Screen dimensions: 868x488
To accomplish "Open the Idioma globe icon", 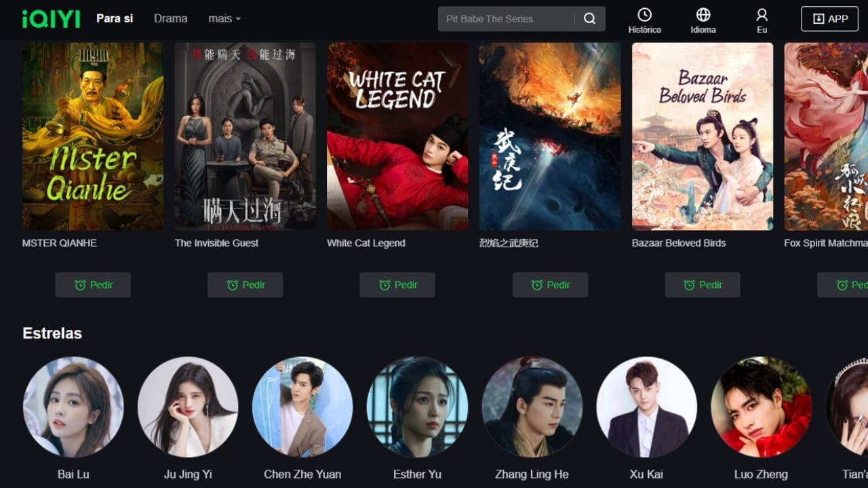I will click(x=703, y=15).
